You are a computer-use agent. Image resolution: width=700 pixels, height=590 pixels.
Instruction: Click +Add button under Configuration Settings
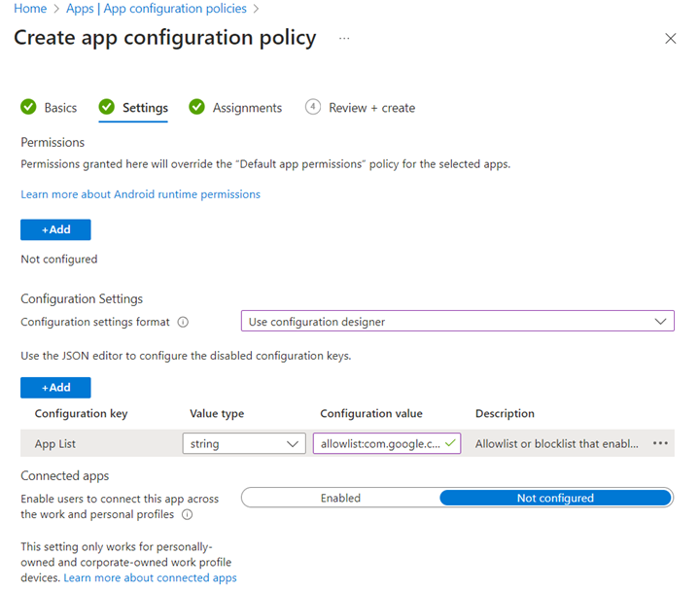55,387
